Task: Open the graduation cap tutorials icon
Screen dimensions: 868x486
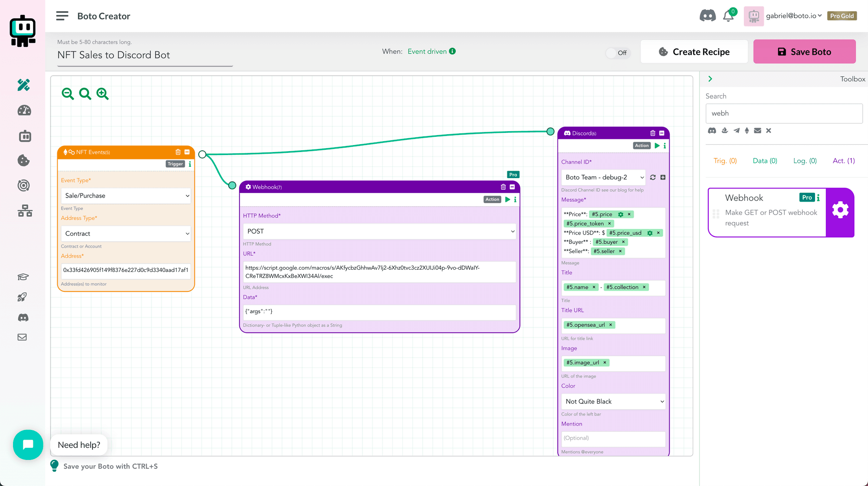Action: tap(23, 277)
